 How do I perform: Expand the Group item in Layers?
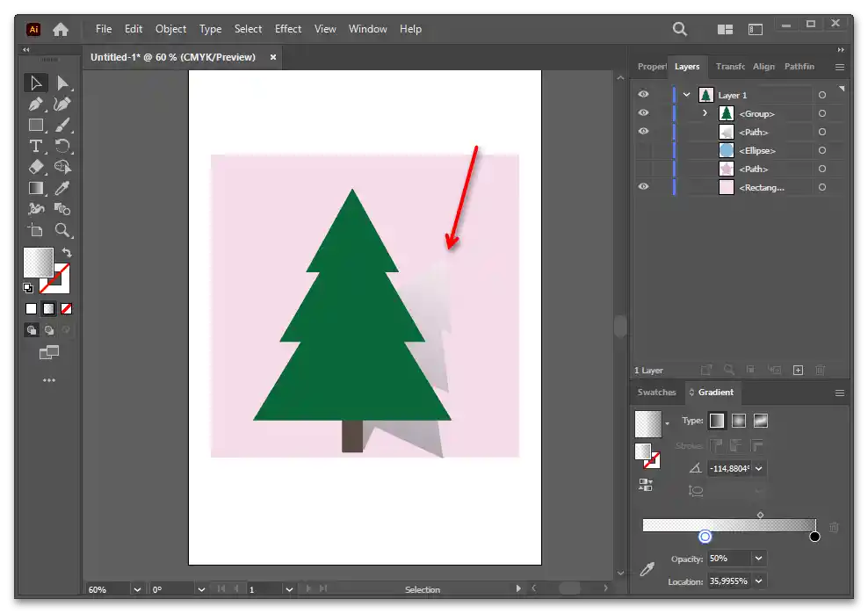click(x=705, y=113)
